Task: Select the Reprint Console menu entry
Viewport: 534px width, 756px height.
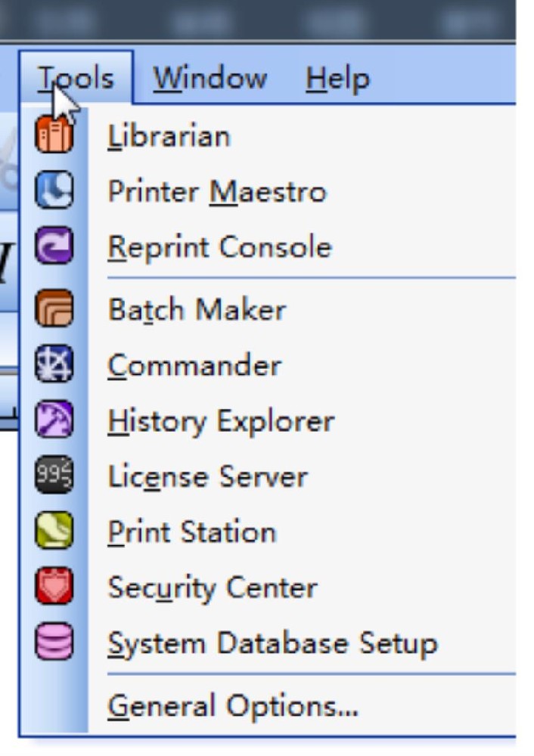Action: pyautogui.click(x=219, y=247)
